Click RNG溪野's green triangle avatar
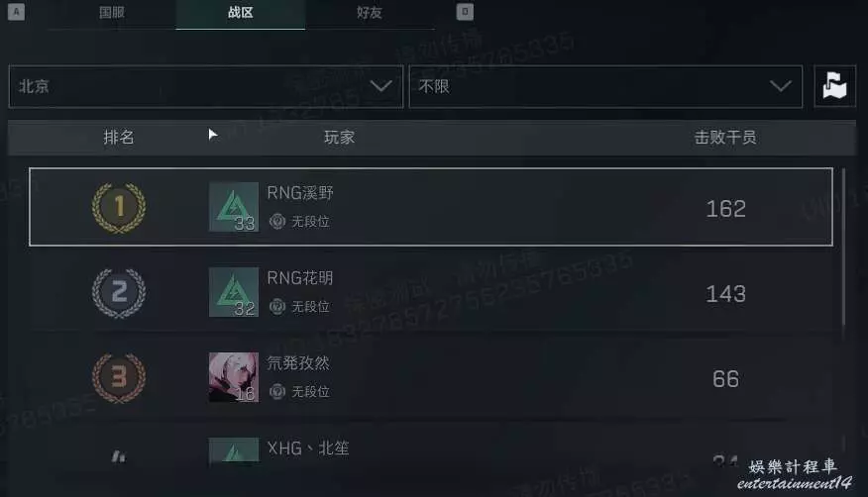The height and width of the screenshot is (497, 868). [x=234, y=207]
